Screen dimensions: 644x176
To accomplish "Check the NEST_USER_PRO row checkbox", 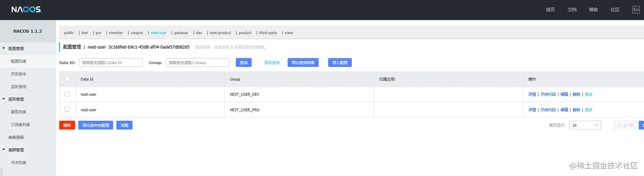I will pos(67,109).
